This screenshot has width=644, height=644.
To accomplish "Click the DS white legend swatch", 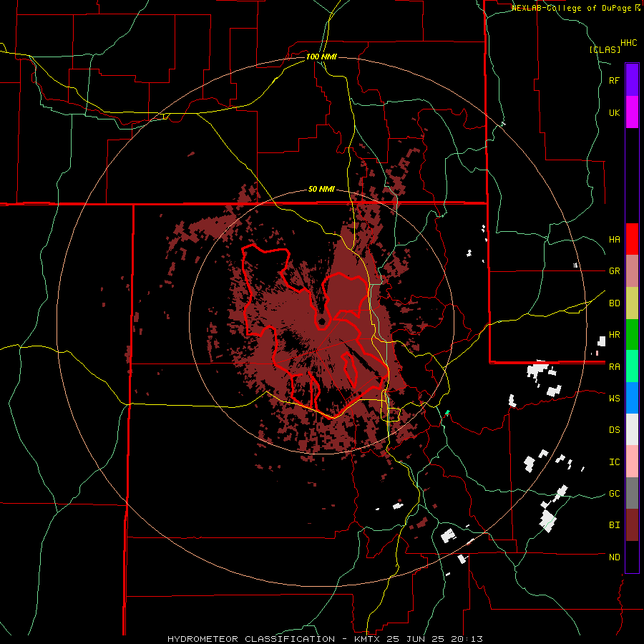I will 632,429.
